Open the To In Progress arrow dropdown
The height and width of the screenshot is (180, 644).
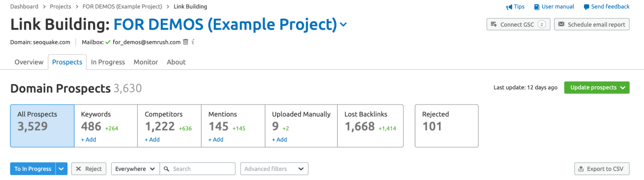[62, 169]
